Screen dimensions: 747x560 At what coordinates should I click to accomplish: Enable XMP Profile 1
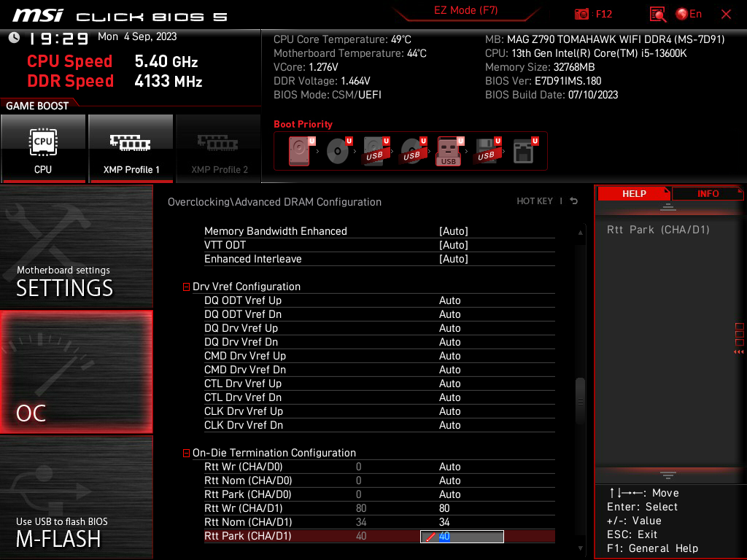(131, 149)
